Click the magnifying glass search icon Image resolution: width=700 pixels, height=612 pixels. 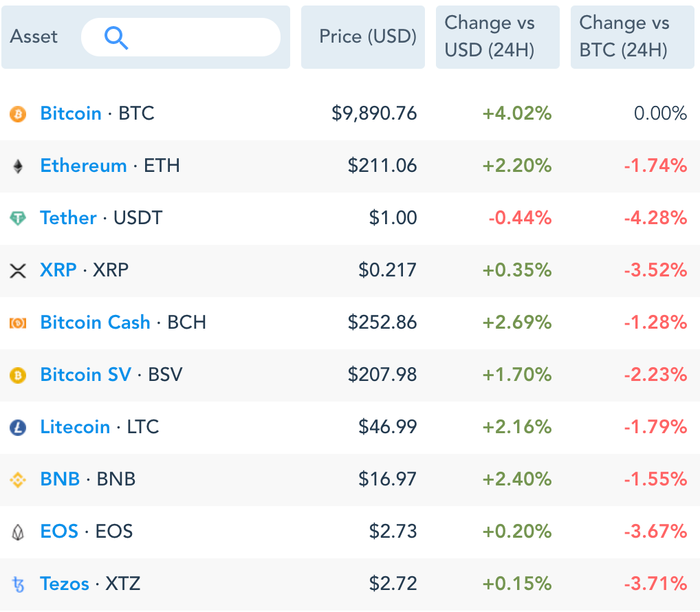pos(116,37)
